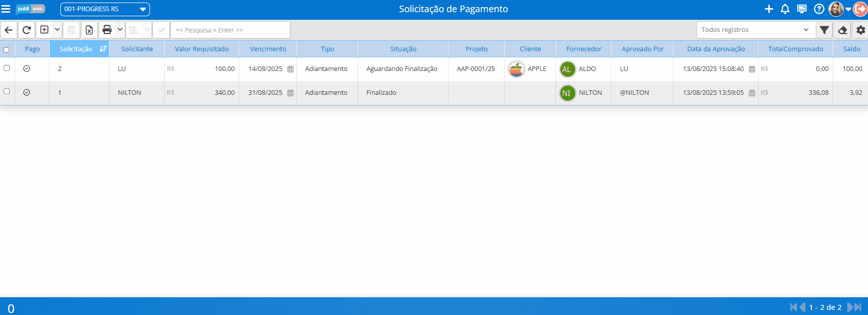Go back using the arrow button
Viewport: 868px width, 315px height.
[9, 30]
